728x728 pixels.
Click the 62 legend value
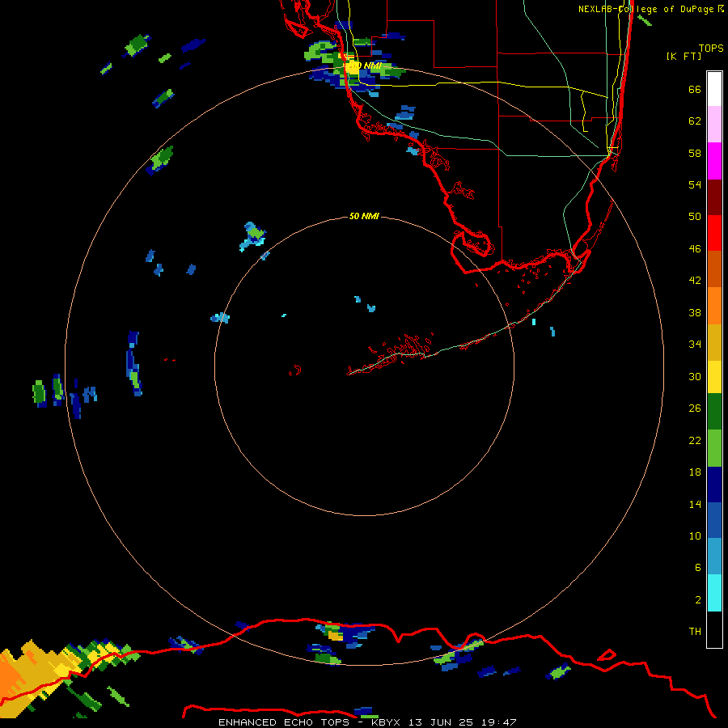coord(695,121)
